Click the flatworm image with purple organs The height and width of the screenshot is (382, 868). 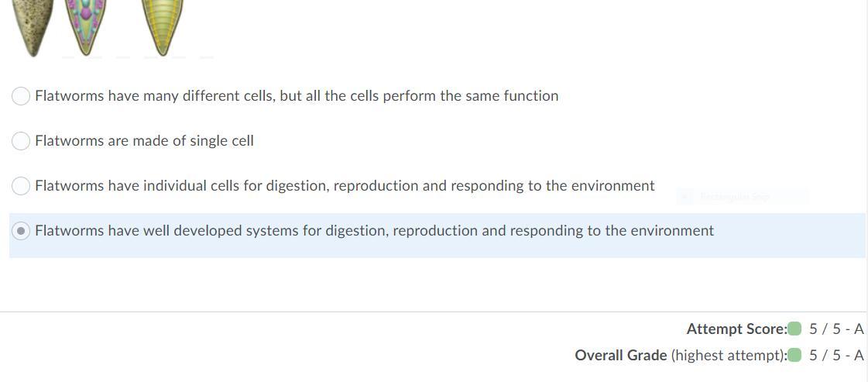[85, 25]
